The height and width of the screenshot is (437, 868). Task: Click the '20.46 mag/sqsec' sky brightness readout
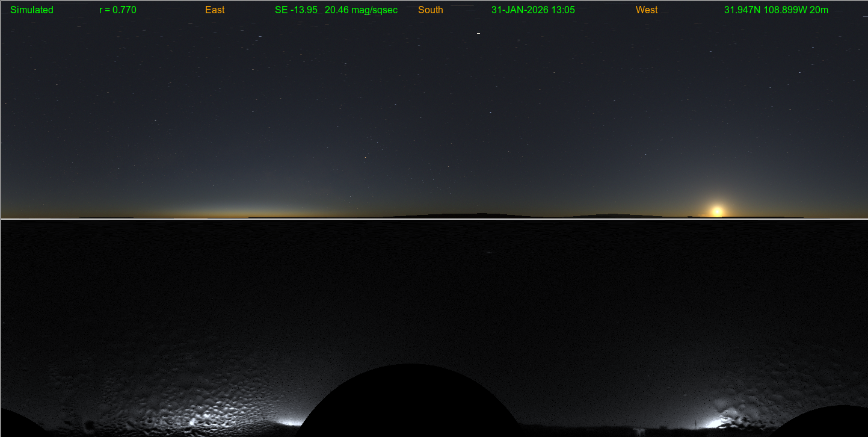coord(361,10)
